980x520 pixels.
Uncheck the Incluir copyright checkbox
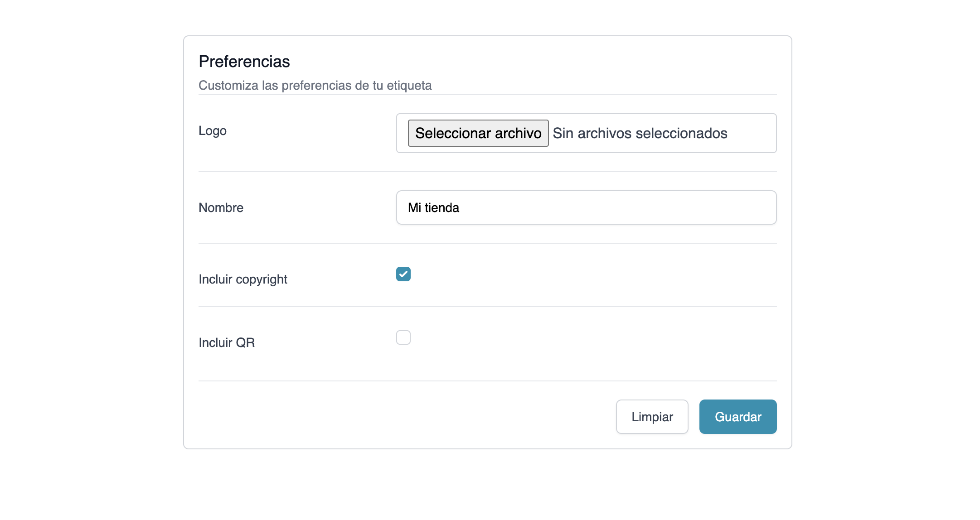click(403, 274)
